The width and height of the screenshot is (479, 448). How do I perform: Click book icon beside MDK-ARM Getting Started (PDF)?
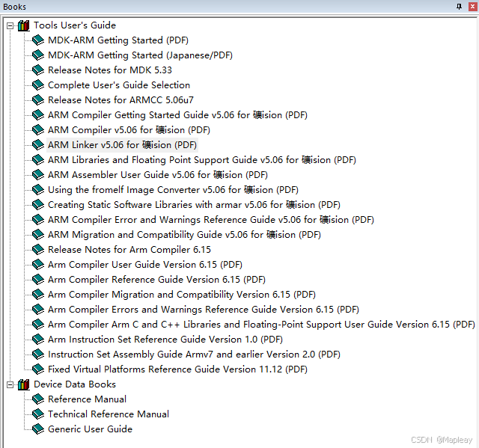tap(38, 40)
